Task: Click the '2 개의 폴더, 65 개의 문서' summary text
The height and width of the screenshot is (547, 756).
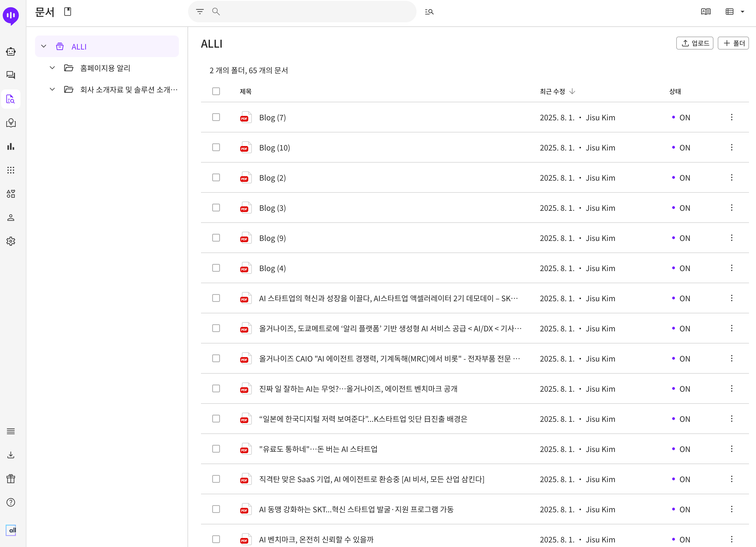Action: tap(248, 70)
